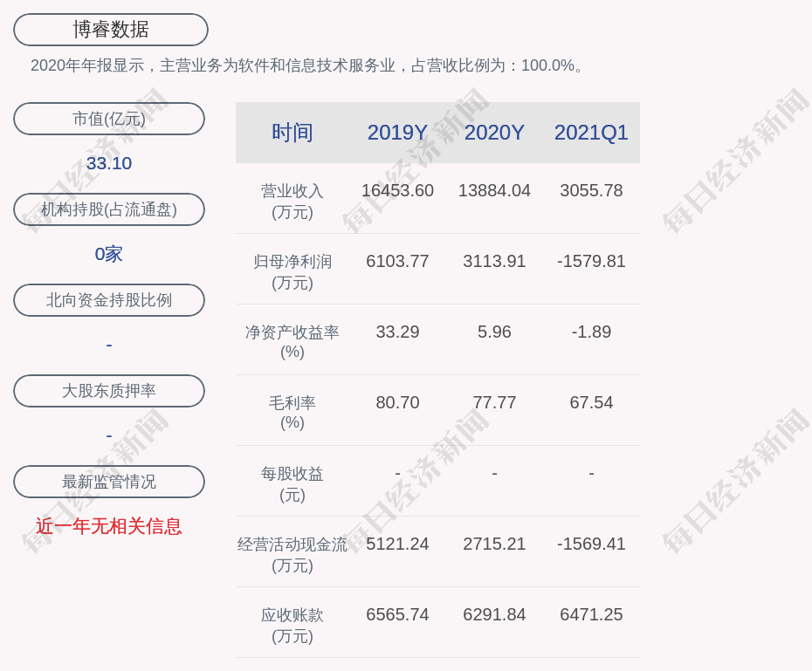Click the 16453.60 revenue cell for 2019Y
Viewport: 812px width, 671px height.
point(397,190)
